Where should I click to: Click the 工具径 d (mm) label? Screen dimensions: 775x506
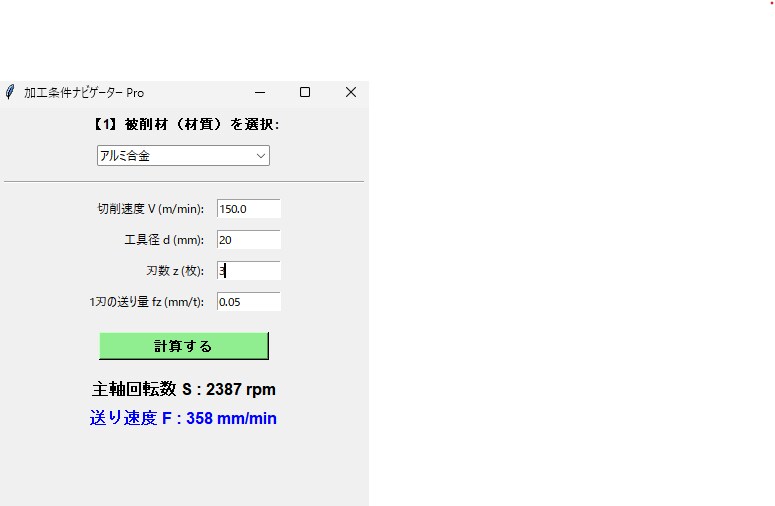point(164,240)
